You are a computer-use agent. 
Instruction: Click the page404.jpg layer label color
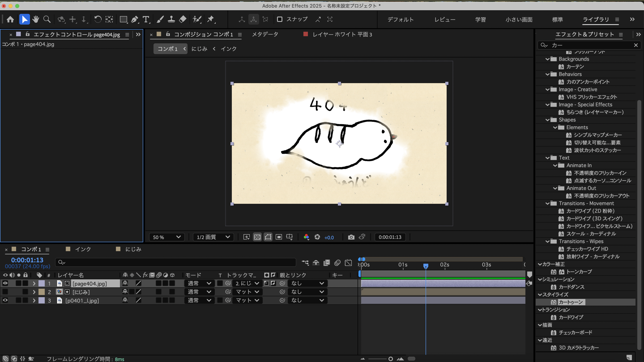click(41, 283)
